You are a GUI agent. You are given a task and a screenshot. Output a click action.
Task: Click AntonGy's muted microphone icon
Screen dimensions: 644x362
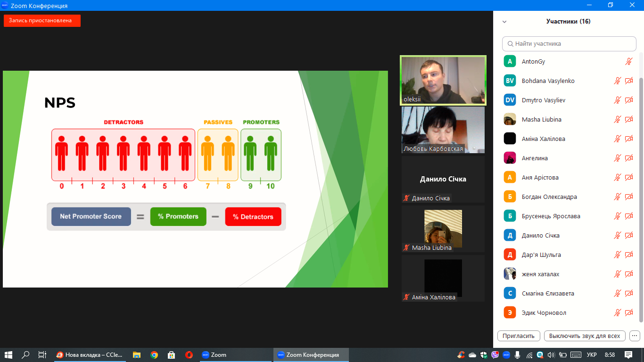click(x=628, y=61)
